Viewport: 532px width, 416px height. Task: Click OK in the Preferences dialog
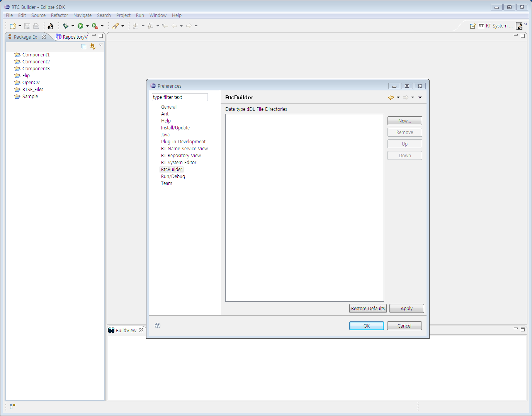click(x=367, y=326)
